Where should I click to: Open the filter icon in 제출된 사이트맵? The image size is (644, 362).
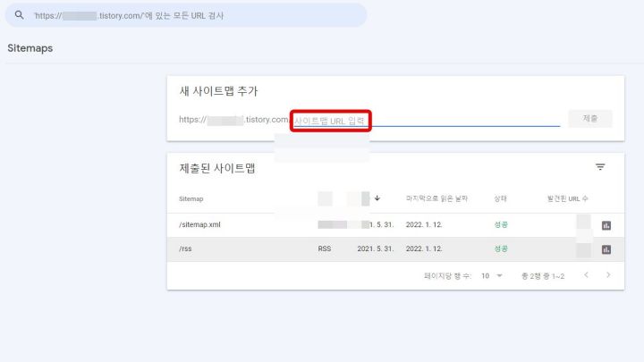click(x=600, y=167)
